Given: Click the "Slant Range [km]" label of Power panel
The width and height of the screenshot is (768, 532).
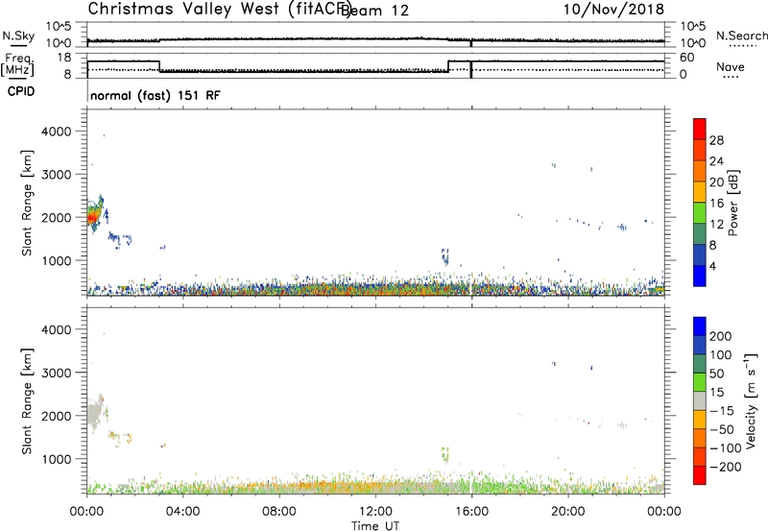Looking at the screenshot, I should pyautogui.click(x=27, y=203).
